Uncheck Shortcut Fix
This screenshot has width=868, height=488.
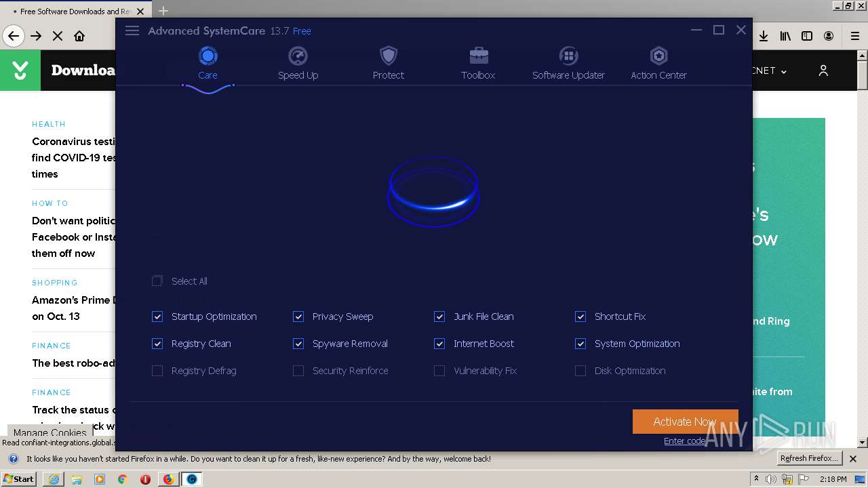[x=580, y=317]
